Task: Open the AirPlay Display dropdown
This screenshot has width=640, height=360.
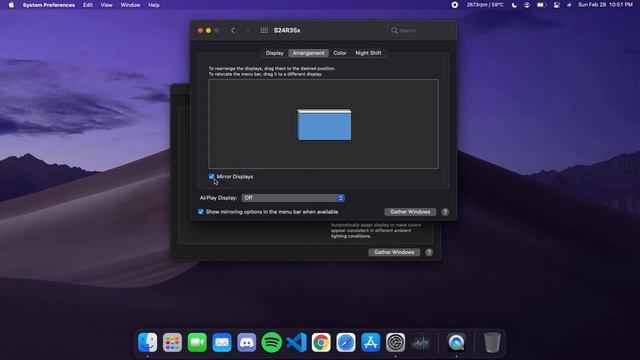Action: tap(293, 198)
